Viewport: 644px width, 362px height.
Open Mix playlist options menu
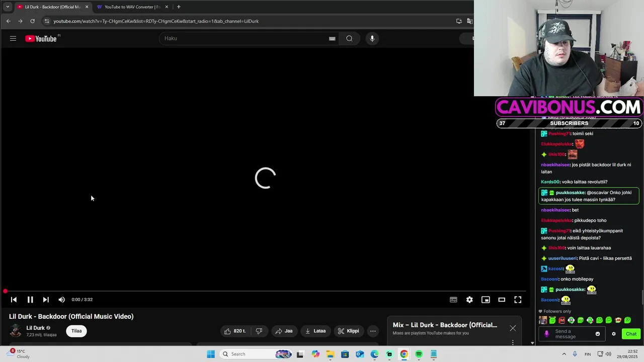tap(513, 342)
